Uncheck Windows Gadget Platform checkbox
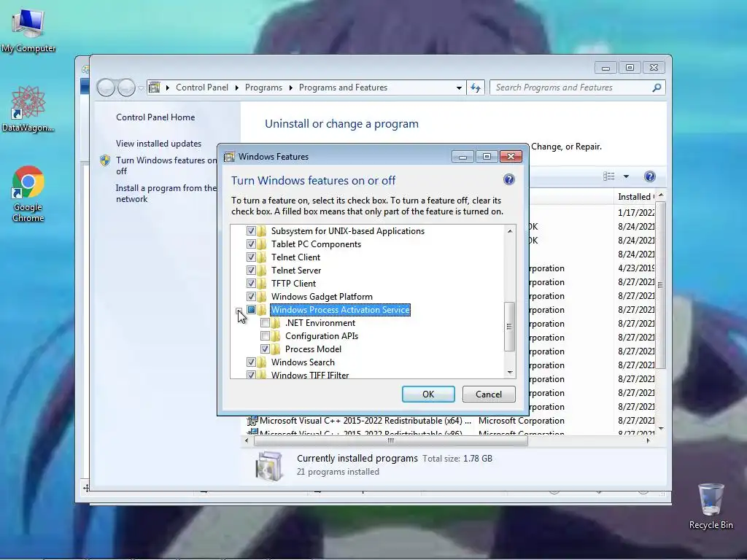Viewport: 747px width, 560px height. pyautogui.click(x=251, y=296)
